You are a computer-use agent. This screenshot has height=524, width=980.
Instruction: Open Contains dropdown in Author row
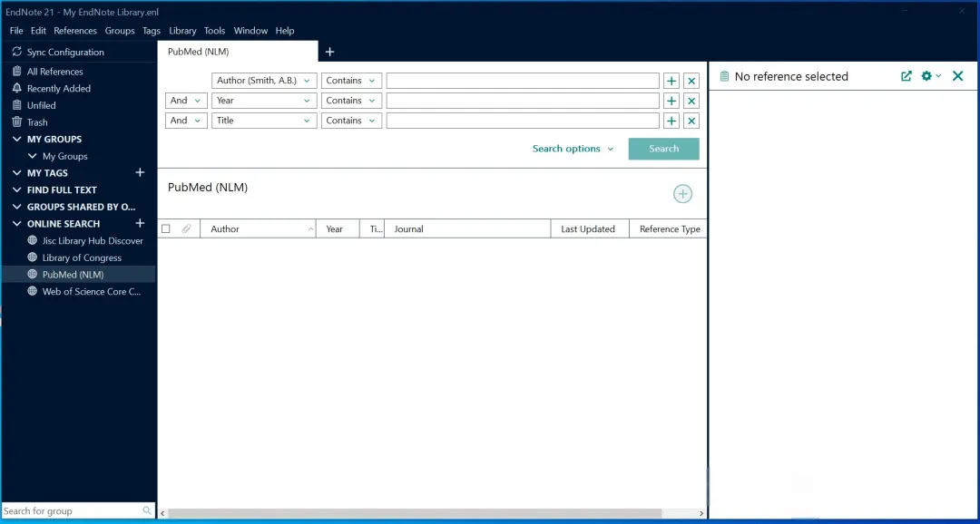pyautogui.click(x=351, y=81)
